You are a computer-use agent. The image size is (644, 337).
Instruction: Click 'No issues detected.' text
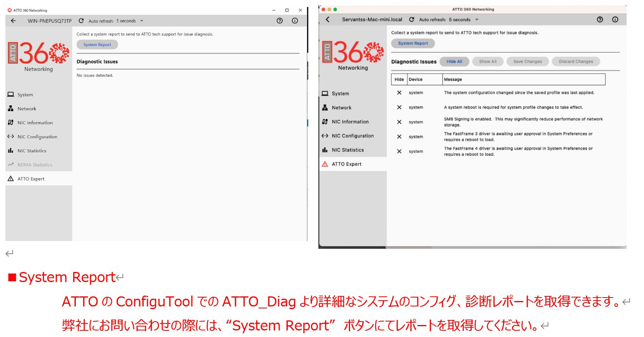coord(95,75)
